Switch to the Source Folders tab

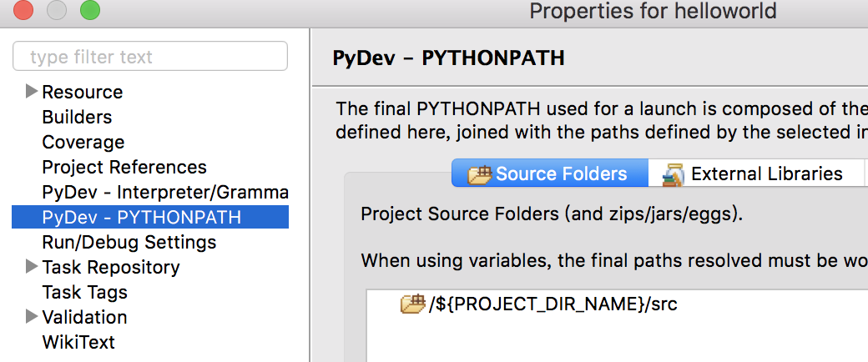click(x=550, y=173)
